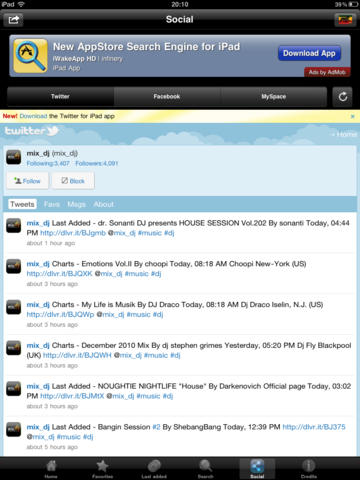The width and height of the screenshot is (360, 480).
Task: Click avatar of December 2010 Mix tweet
Action: point(14,348)
